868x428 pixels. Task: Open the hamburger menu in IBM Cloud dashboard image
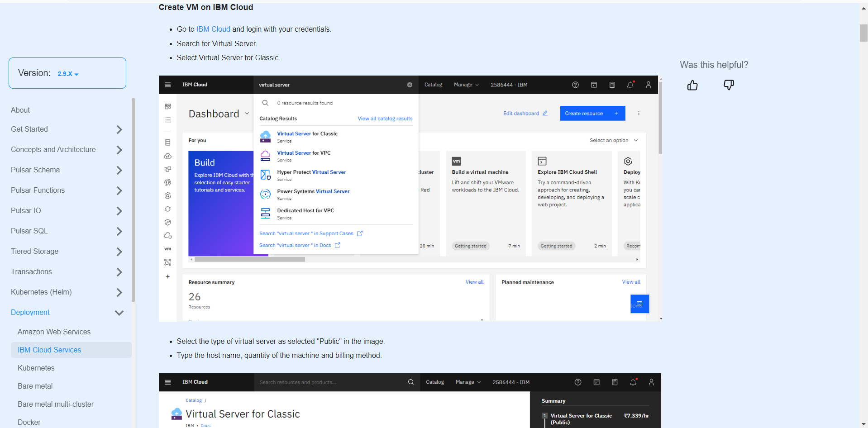coord(167,85)
